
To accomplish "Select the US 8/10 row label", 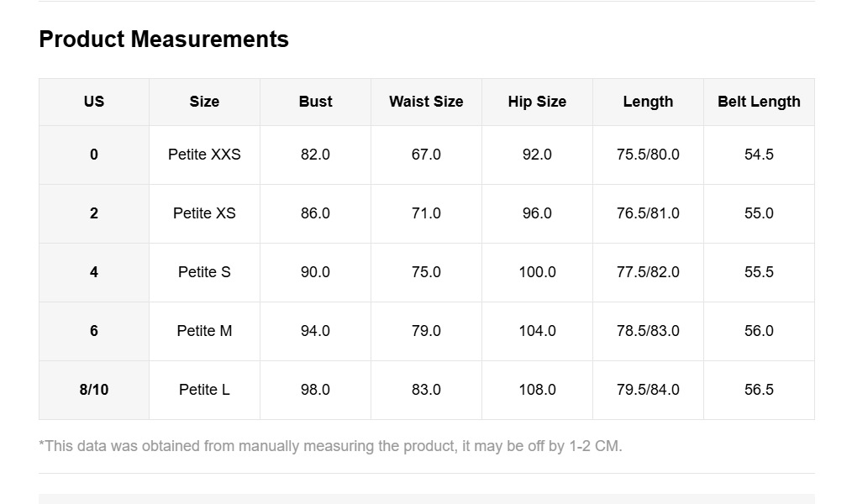I will (x=94, y=390).
